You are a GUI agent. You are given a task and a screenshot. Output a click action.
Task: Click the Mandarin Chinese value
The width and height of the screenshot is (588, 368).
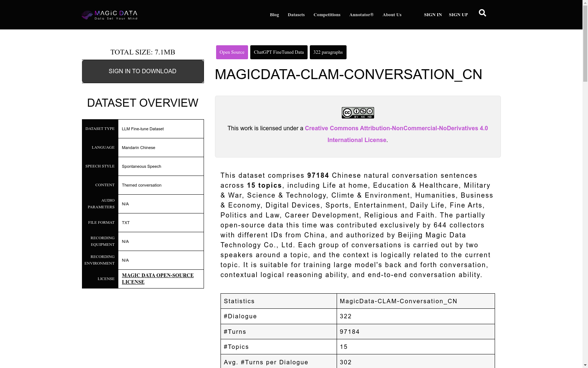(138, 148)
